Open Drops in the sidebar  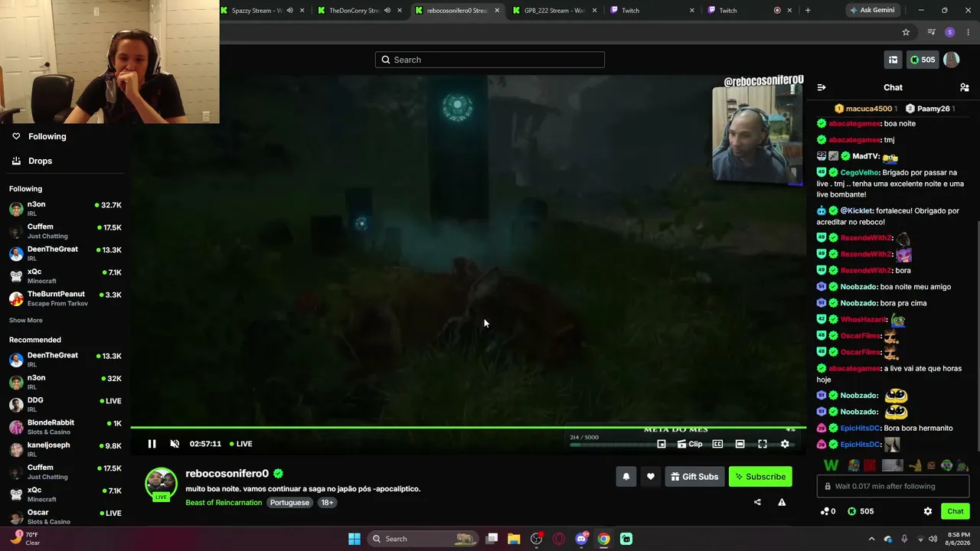click(40, 161)
